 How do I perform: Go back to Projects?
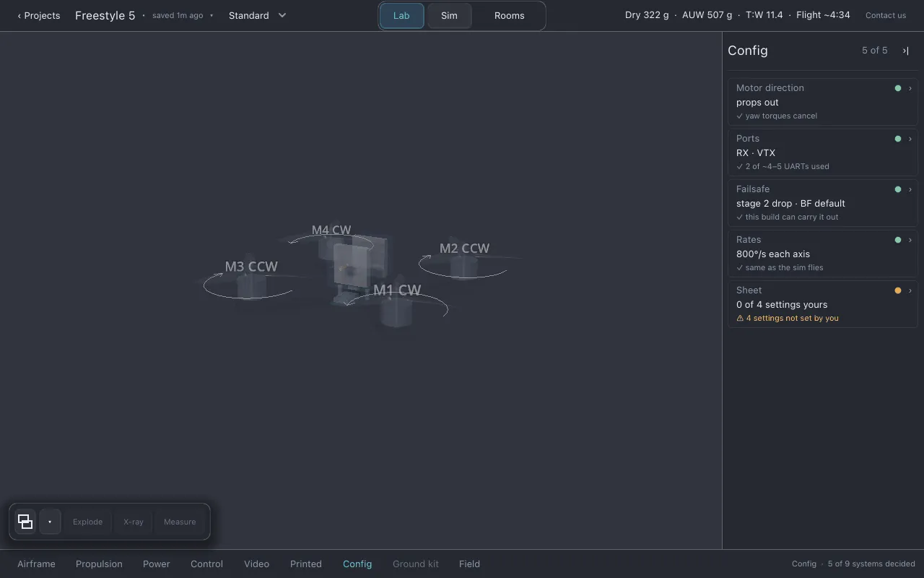(39, 15)
